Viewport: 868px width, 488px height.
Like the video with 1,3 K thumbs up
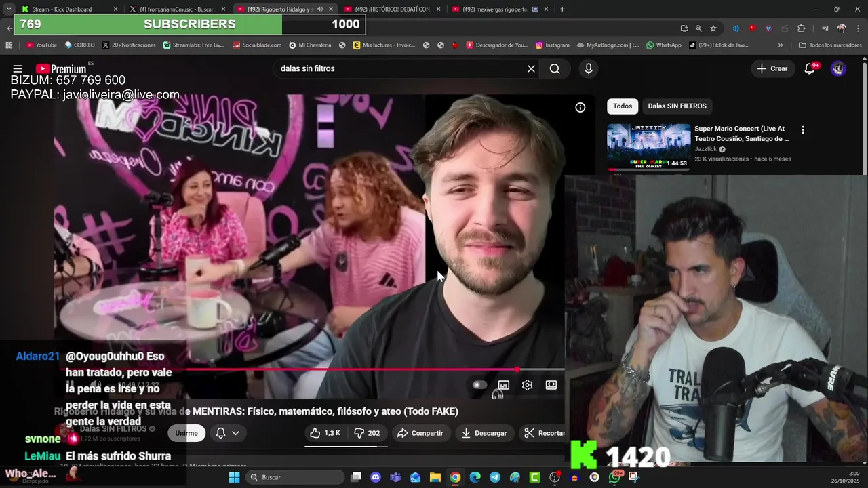325,433
